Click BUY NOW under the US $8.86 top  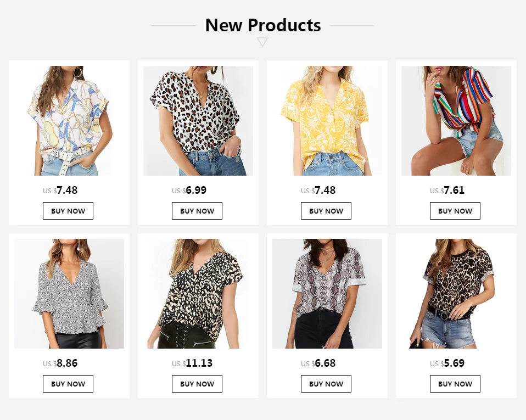(x=68, y=384)
